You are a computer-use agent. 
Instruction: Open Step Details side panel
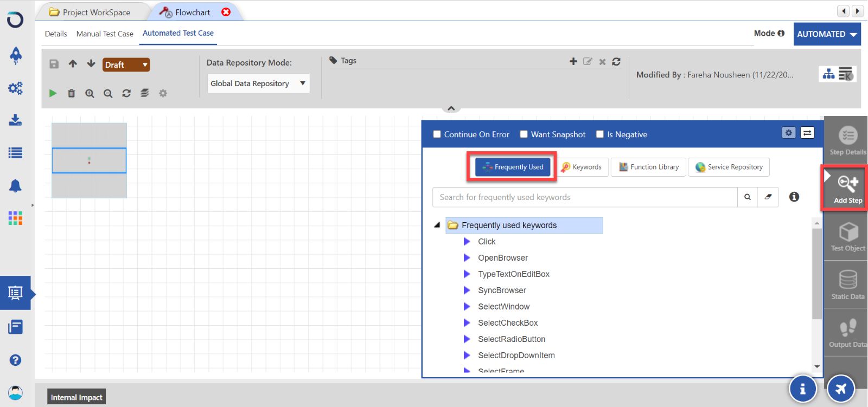click(848, 140)
